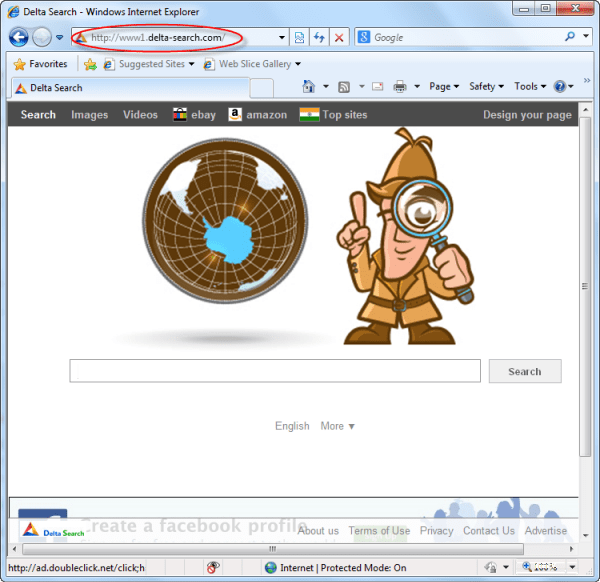Switch to Images search

coord(90,114)
